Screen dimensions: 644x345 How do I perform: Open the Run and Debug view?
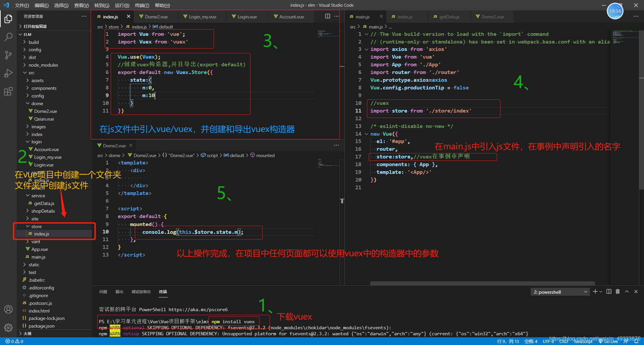(x=8, y=73)
